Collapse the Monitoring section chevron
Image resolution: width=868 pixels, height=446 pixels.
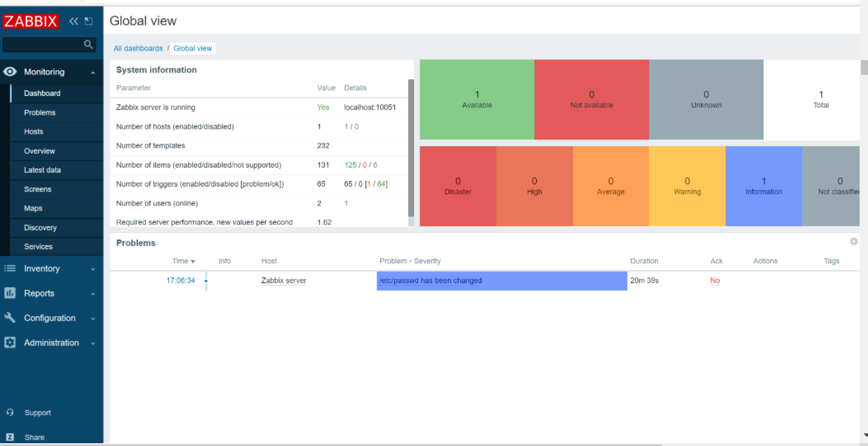pos(93,73)
